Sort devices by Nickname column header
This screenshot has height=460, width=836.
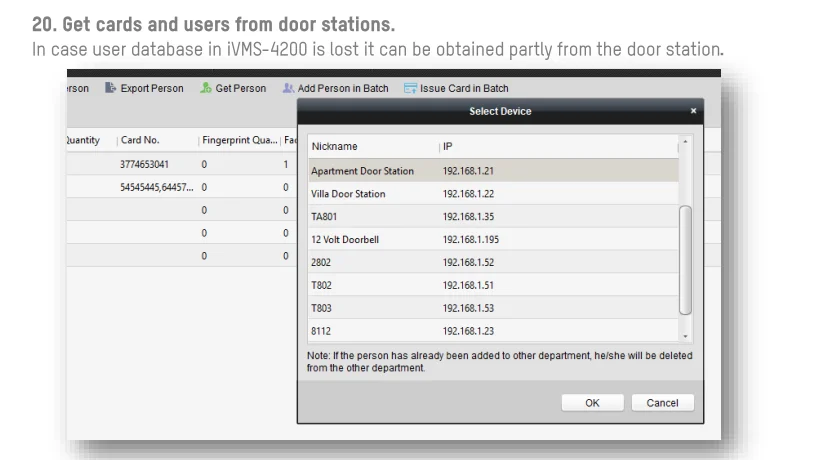point(373,146)
